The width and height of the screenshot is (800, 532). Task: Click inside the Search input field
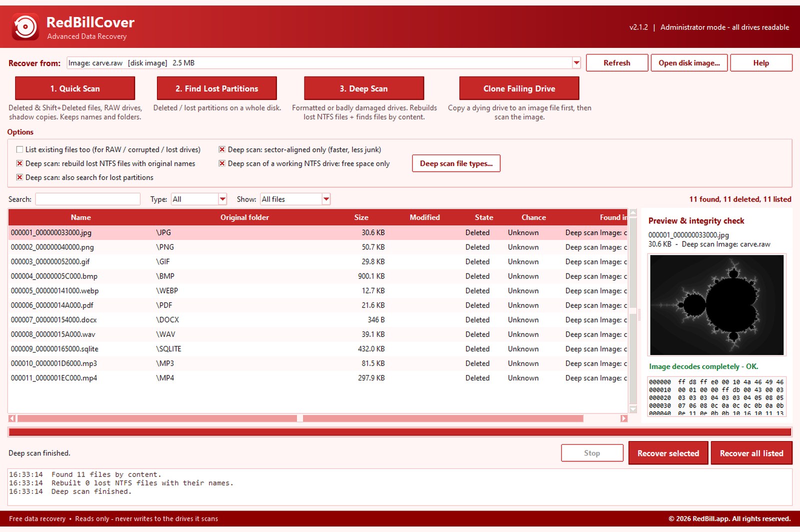click(x=87, y=199)
